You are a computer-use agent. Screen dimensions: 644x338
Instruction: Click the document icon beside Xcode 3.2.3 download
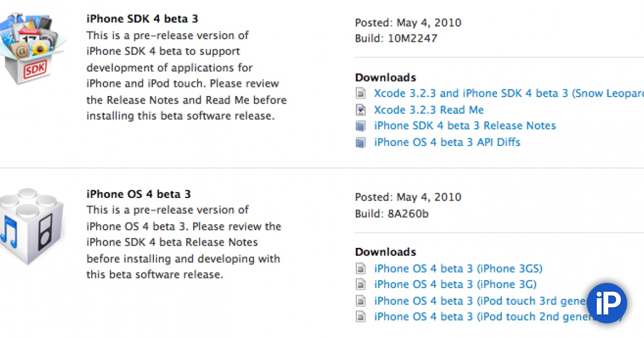click(x=361, y=93)
